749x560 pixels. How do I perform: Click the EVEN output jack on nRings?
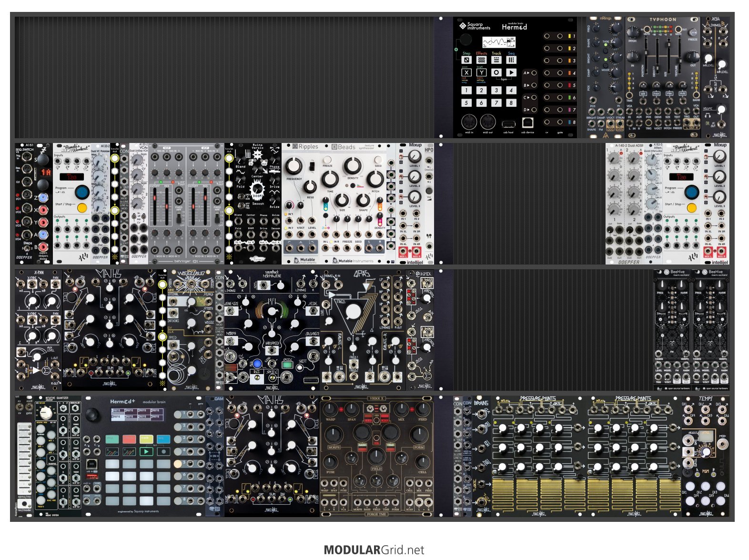click(x=619, y=124)
